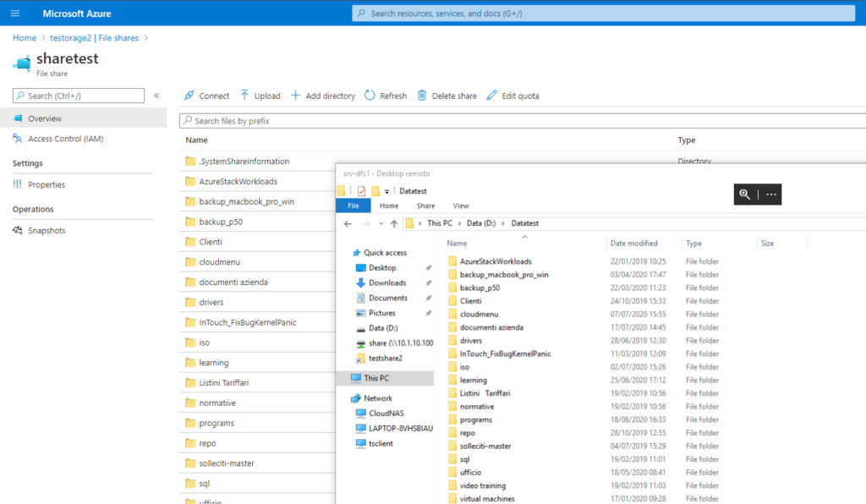Viewport: 866px width, 504px height.
Task: Click the Downloads arrow icon in Quick access
Action: click(360, 282)
